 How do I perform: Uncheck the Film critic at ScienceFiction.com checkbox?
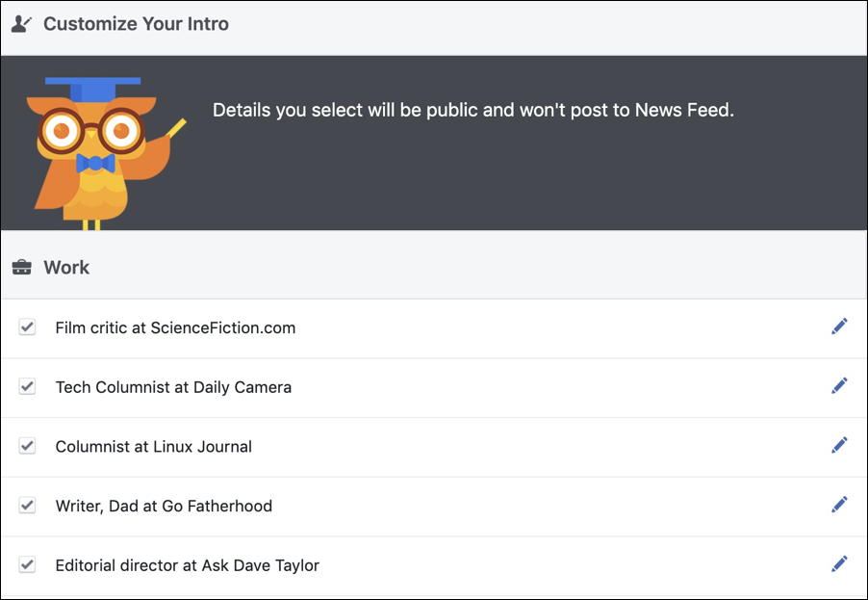26,326
